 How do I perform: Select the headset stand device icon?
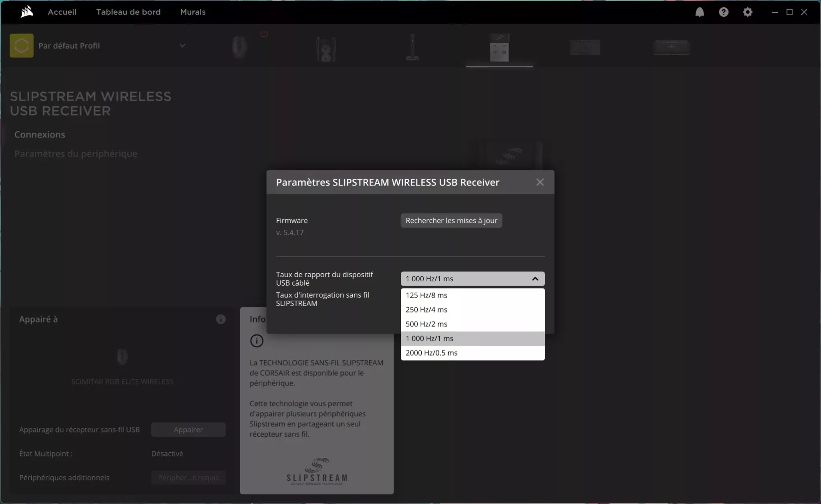412,47
